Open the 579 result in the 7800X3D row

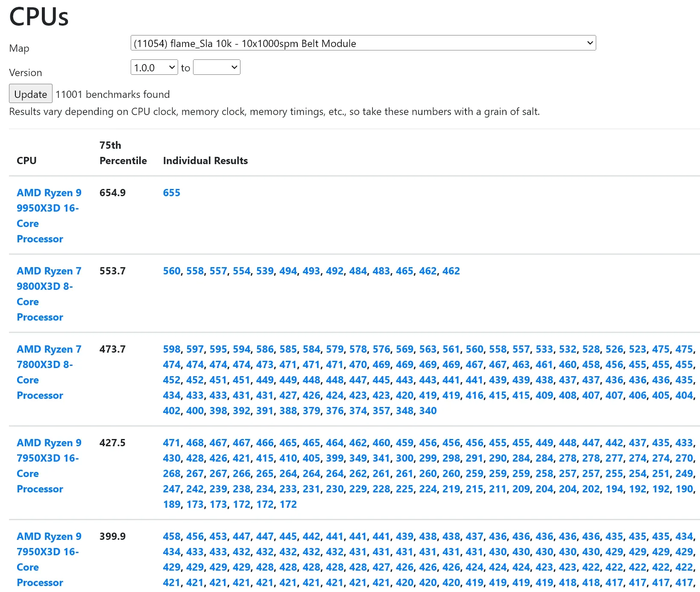coord(335,349)
